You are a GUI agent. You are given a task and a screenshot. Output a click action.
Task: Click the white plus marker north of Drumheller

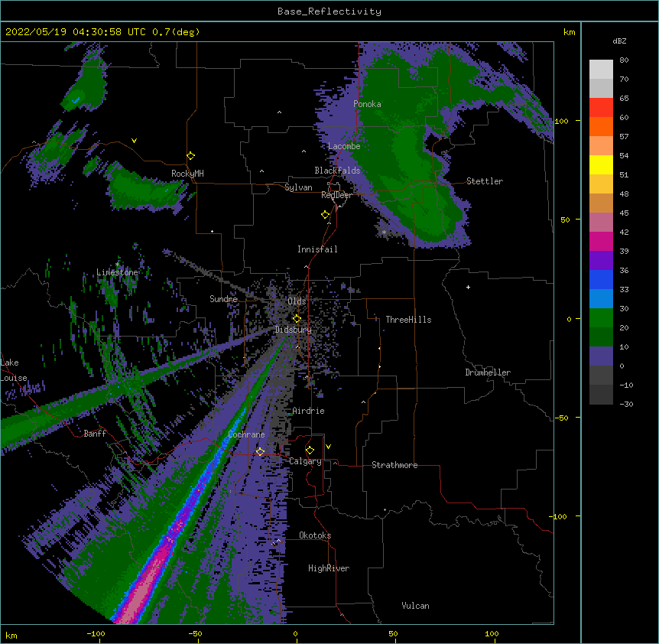(468, 287)
